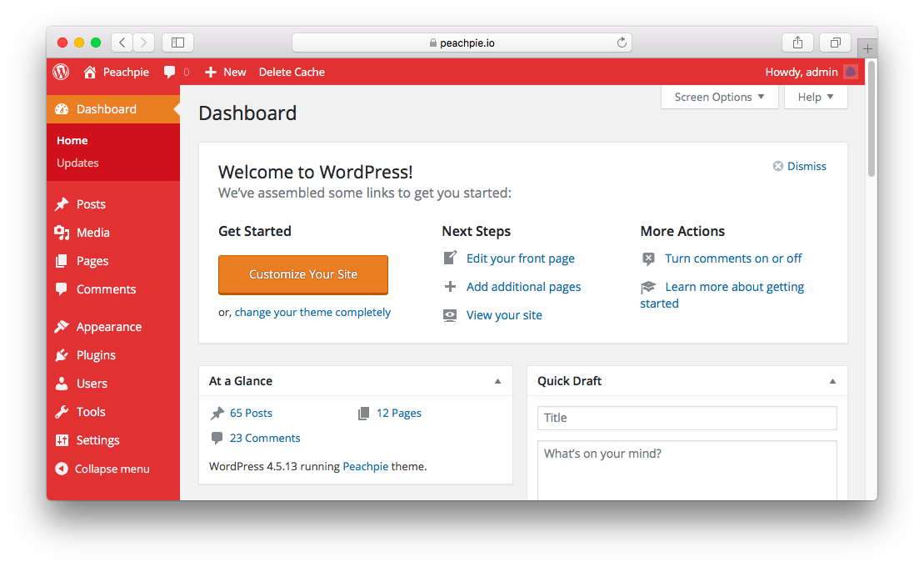Open the 65 Posts link
The height and width of the screenshot is (567, 924).
click(251, 413)
